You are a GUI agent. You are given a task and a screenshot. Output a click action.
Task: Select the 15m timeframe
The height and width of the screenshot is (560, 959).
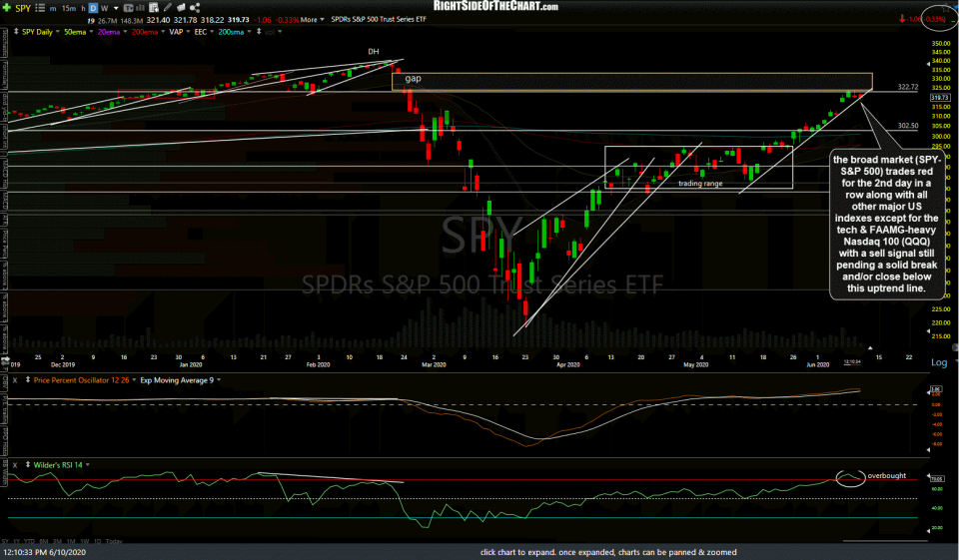click(69, 9)
